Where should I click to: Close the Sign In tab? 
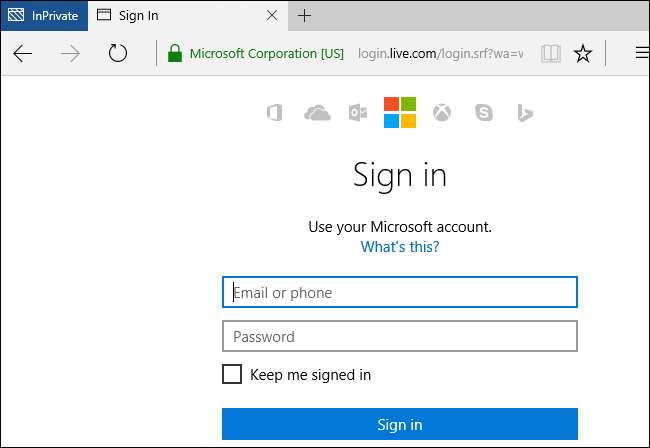tap(272, 16)
